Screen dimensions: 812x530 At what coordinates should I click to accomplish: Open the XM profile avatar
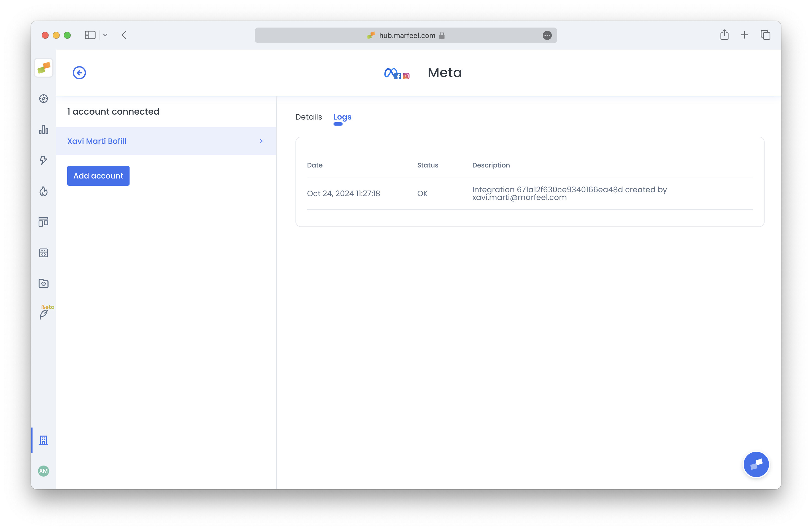(x=43, y=471)
